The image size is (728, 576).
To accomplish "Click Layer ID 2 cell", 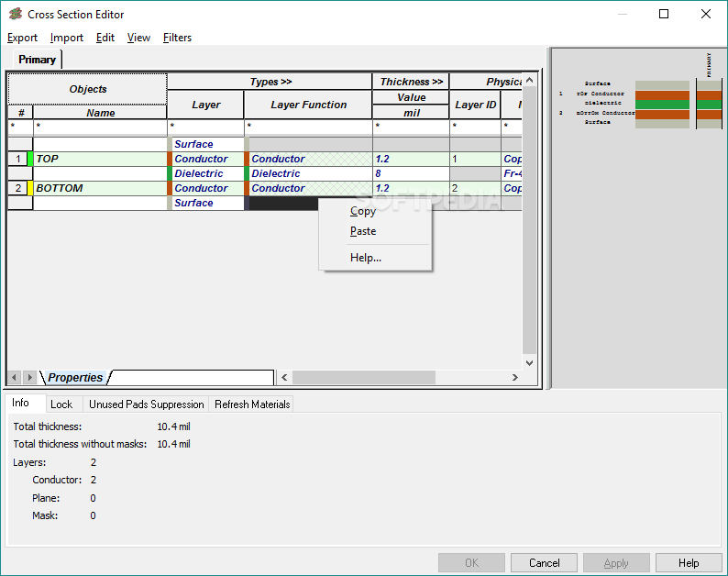I will point(476,188).
